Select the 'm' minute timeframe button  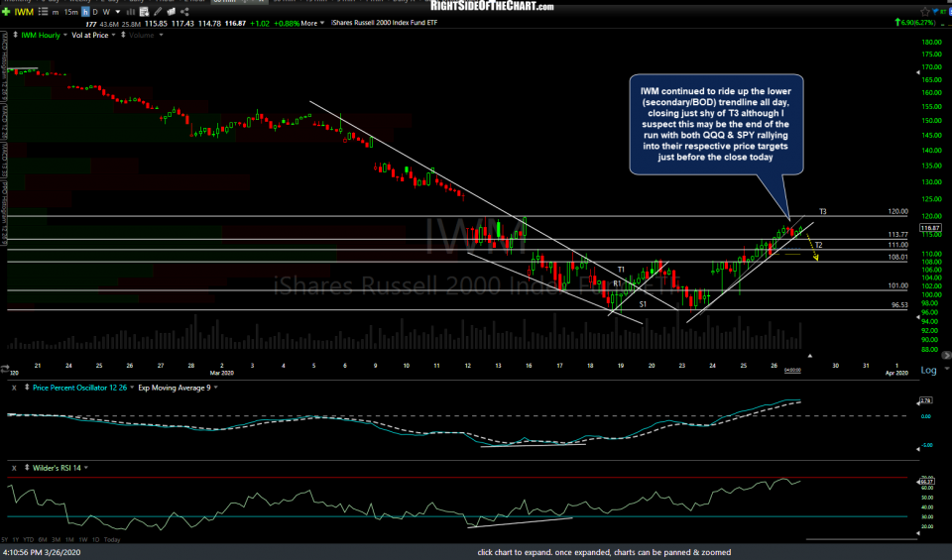[x=56, y=12]
